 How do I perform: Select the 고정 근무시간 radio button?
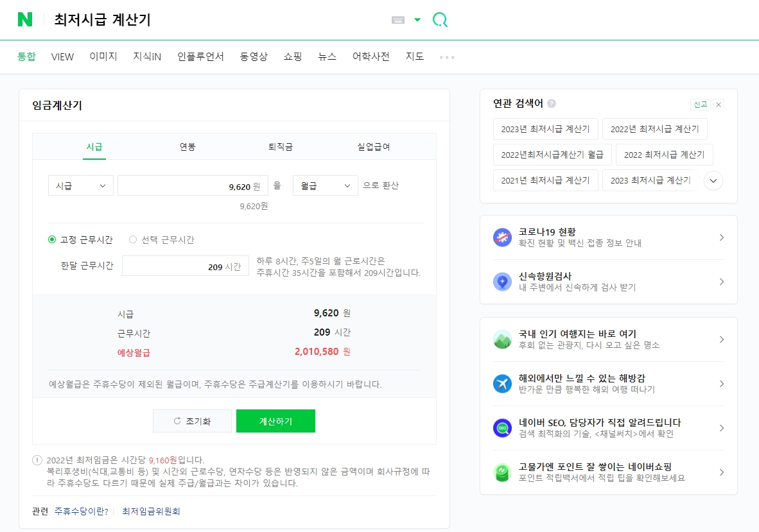click(x=51, y=239)
